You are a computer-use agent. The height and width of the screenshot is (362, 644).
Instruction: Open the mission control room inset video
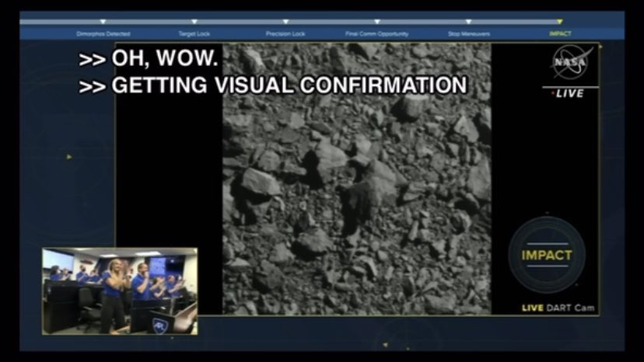pyautogui.click(x=120, y=291)
